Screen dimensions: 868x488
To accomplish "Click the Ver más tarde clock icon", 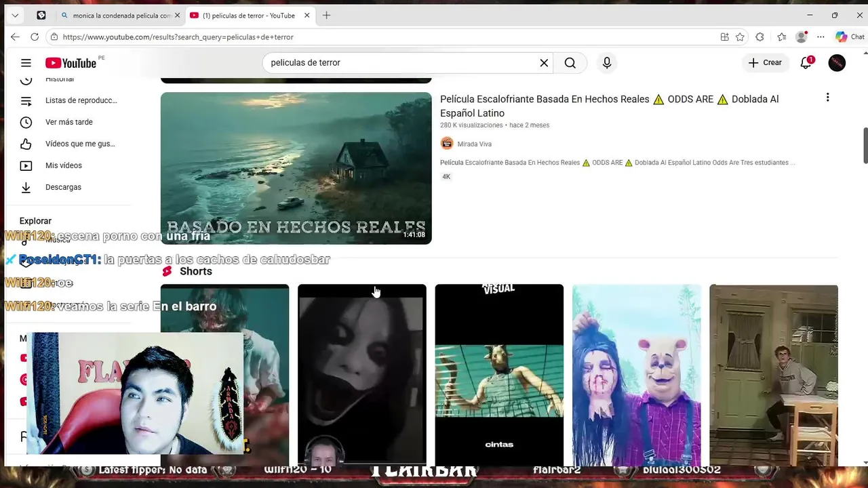I will point(26,123).
